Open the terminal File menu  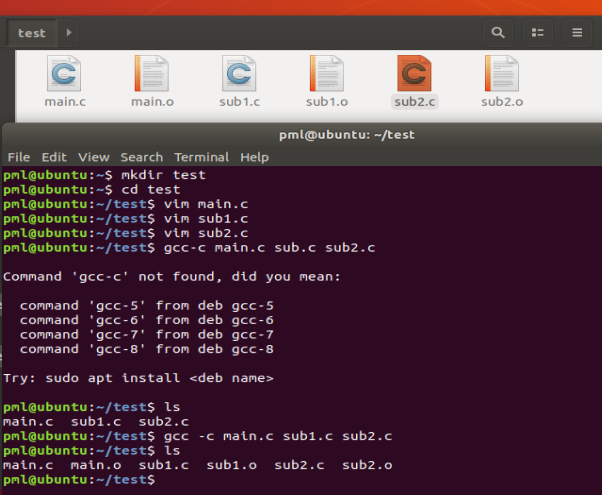pos(19,157)
